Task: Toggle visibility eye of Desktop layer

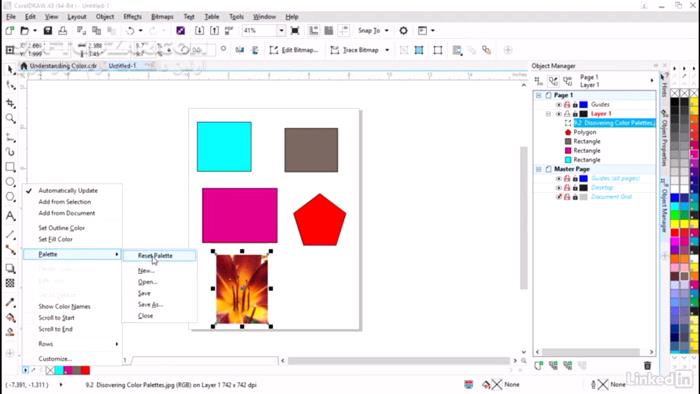Action: point(558,187)
